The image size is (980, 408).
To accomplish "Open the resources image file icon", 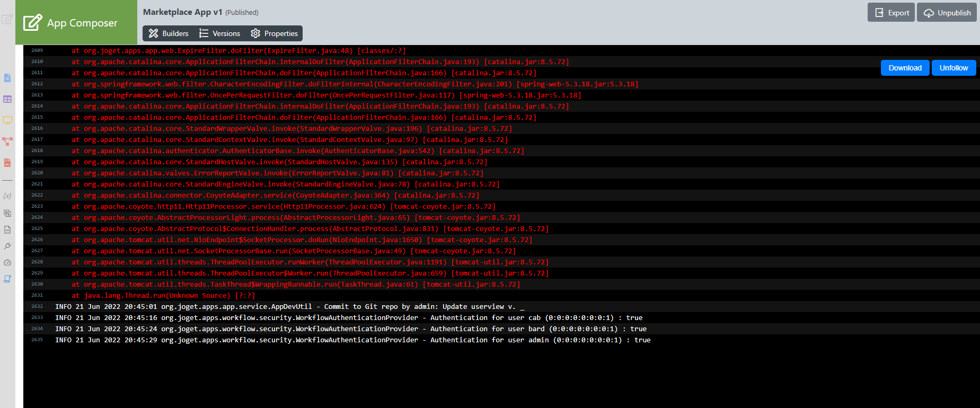I will coord(7,229).
